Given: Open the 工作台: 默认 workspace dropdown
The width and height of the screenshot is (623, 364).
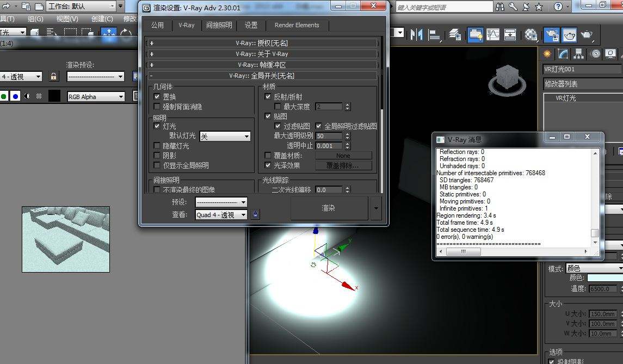Looking at the screenshot, I should point(81,6).
